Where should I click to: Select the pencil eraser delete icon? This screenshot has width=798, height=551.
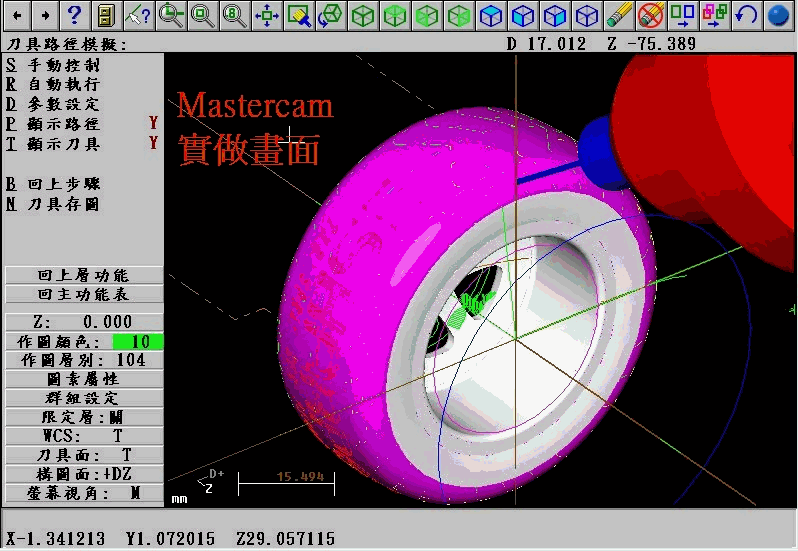coord(619,15)
